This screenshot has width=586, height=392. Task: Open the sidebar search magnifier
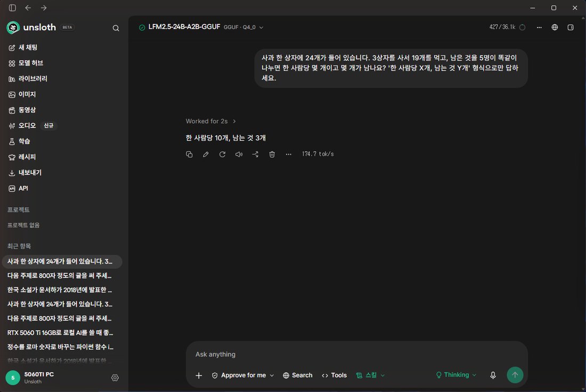[x=116, y=28]
